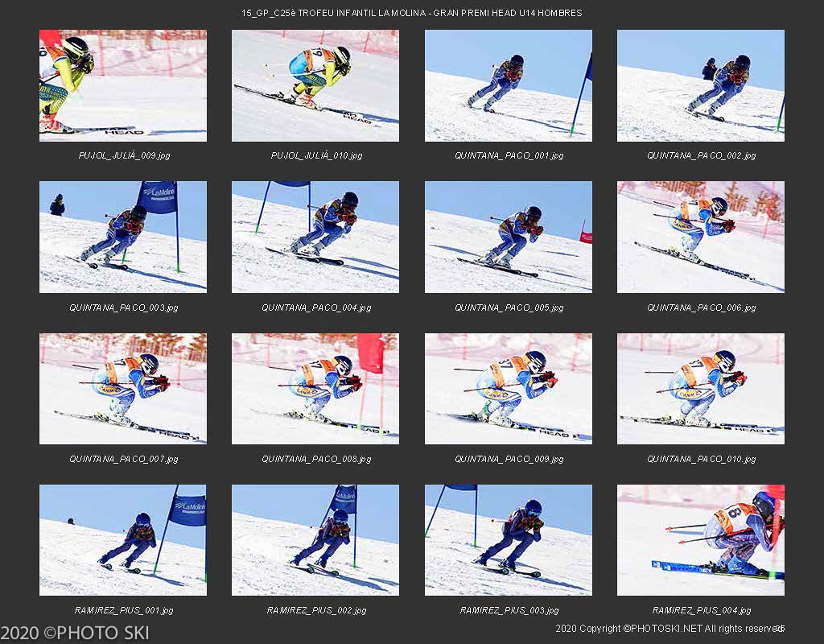Screen dimensions: 824x644
Task: Open RAMIREZ_PIUS_001.jpg photo
Action: tap(123, 540)
